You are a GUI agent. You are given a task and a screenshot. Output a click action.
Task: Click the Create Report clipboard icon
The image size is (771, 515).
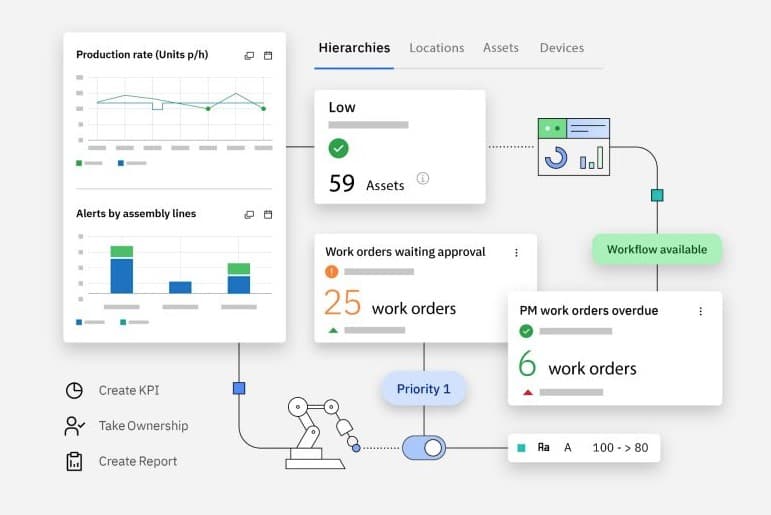[x=74, y=461]
